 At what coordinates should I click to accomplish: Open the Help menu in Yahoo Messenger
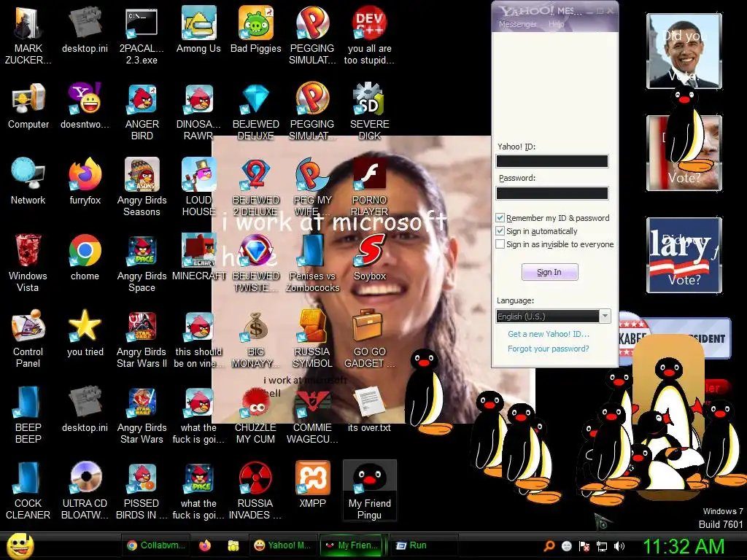click(556, 24)
